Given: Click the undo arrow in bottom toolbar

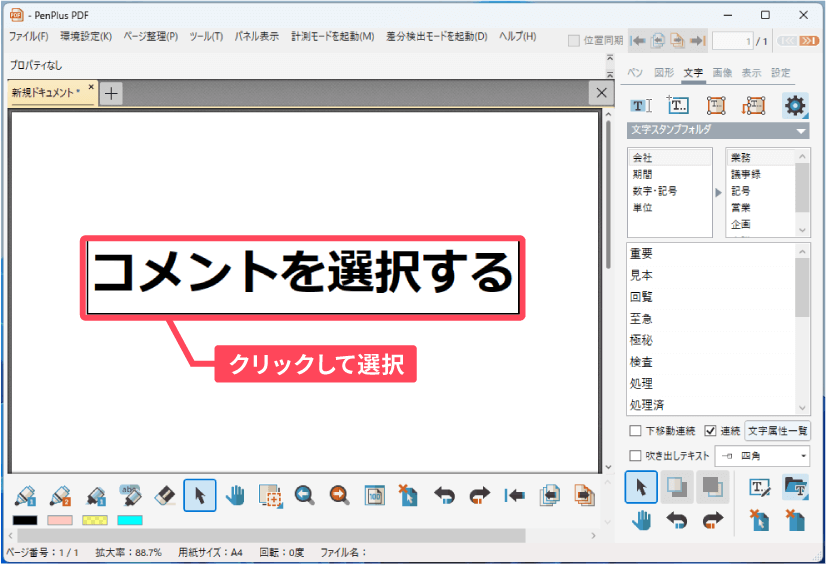Looking at the screenshot, I should point(445,495).
